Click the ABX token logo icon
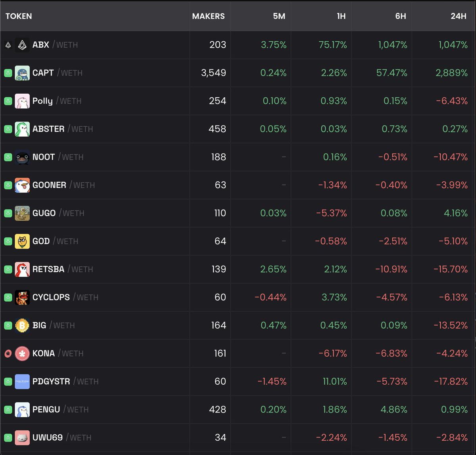This screenshot has width=476, height=455. (x=22, y=45)
